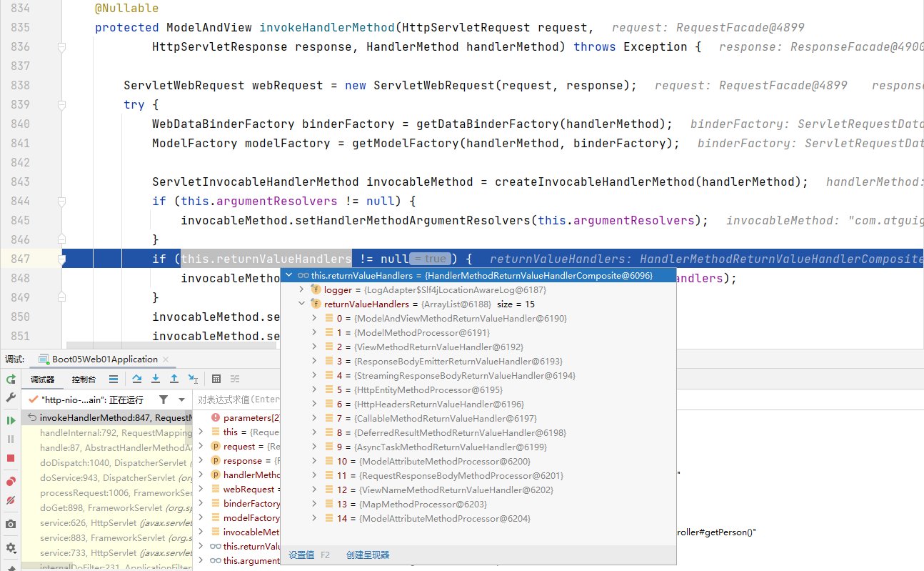Collapse this.returnValueHandlers root node in popup
This screenshot has height=571, width=924.
(x=289, y=275)
